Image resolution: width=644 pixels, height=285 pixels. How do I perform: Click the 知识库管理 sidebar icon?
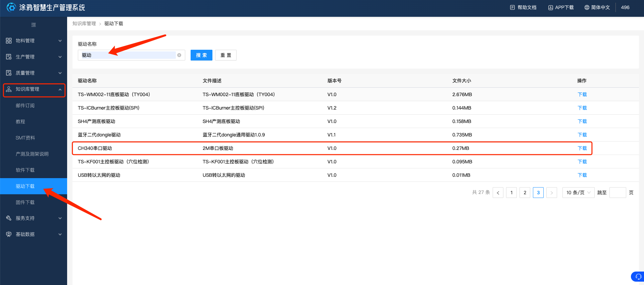pyautogui.click(x=9, y=89)
